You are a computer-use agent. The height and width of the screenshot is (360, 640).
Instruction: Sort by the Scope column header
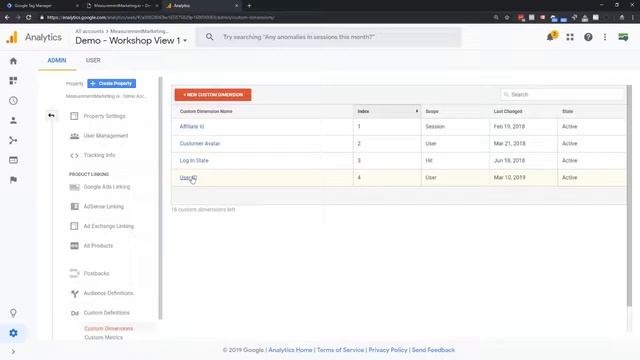[x=432, y=111]
